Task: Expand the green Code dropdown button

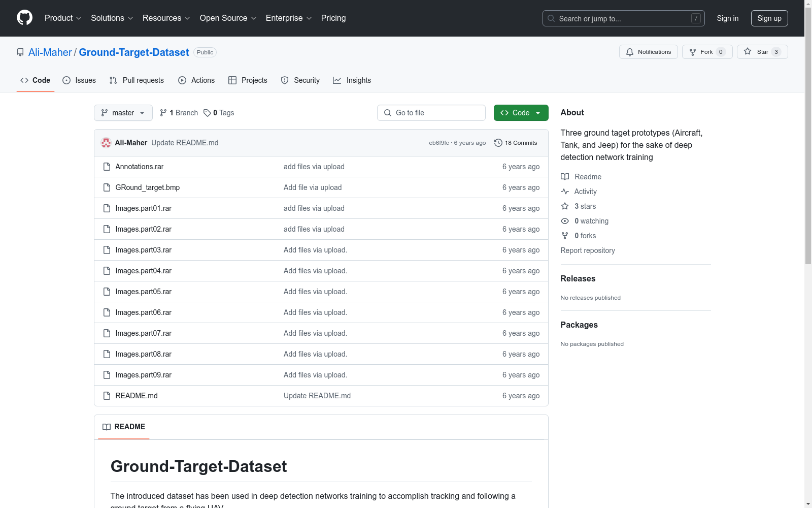Action: tap(521, 113)
